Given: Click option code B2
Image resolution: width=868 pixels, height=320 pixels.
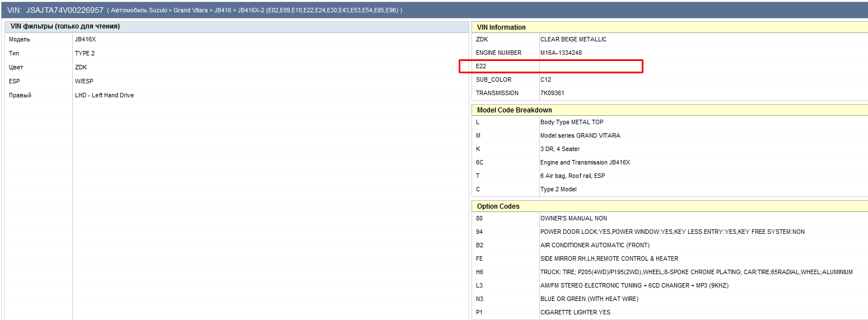Looking at the screenshot, I should point(480,246).
